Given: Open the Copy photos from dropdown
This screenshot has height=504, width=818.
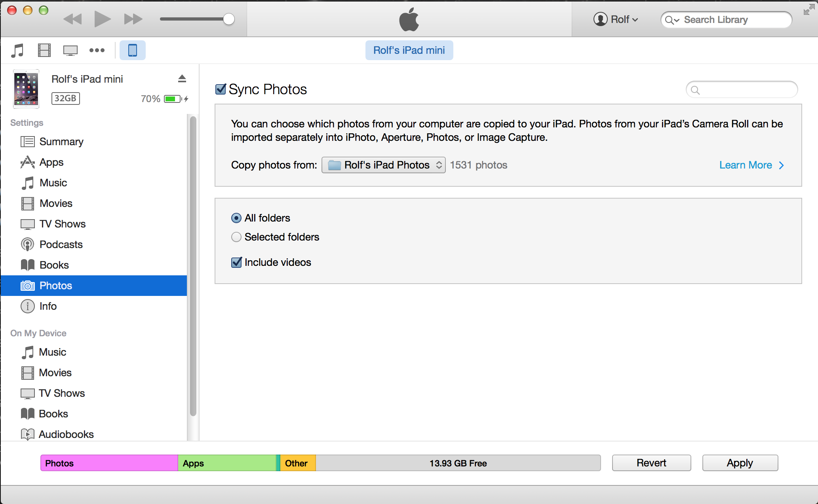Looking at the screenshot, I should (x=383, y=165).
